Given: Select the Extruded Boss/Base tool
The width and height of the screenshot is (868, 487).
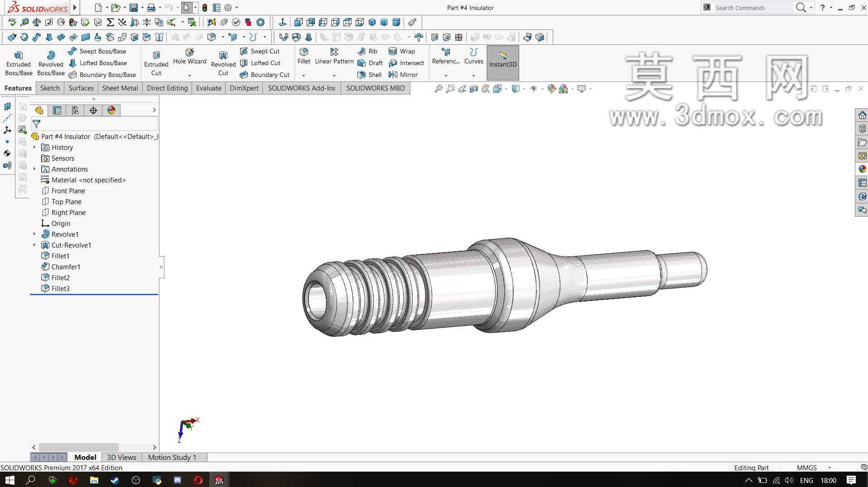Looking at the screenshot, I should point(19,63).
